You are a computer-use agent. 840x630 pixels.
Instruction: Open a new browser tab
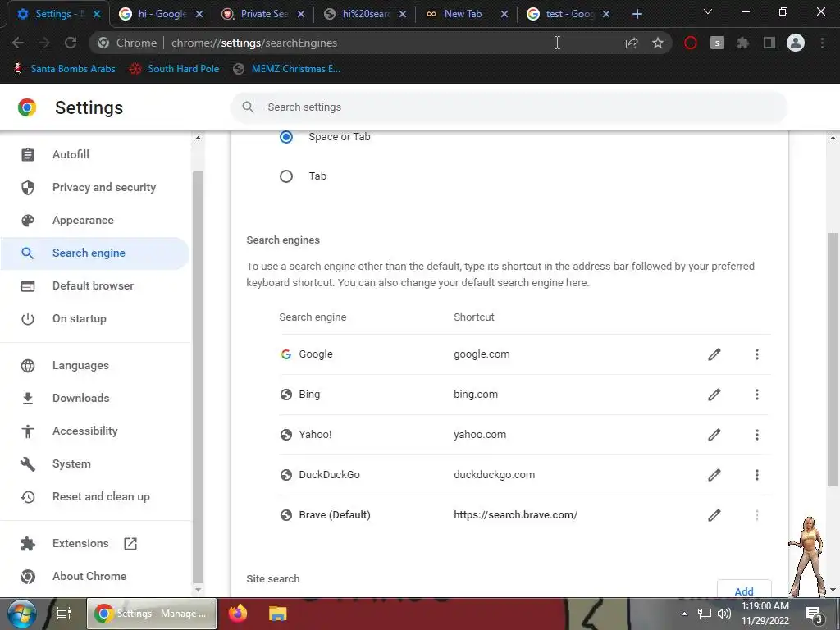[x=637, y=15]
